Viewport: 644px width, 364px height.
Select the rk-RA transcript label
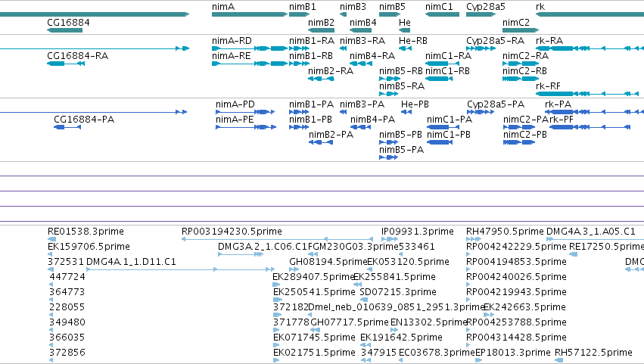pos(549,41)
